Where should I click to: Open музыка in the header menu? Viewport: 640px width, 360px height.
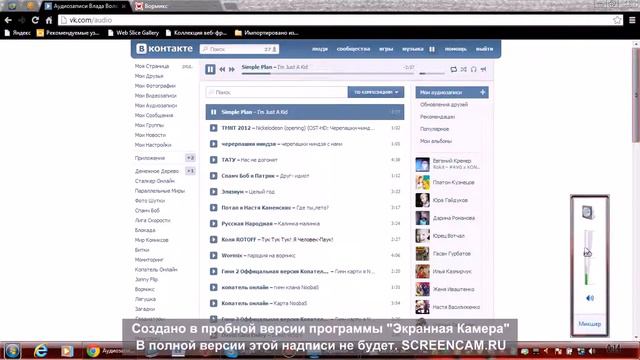point(413,49)
